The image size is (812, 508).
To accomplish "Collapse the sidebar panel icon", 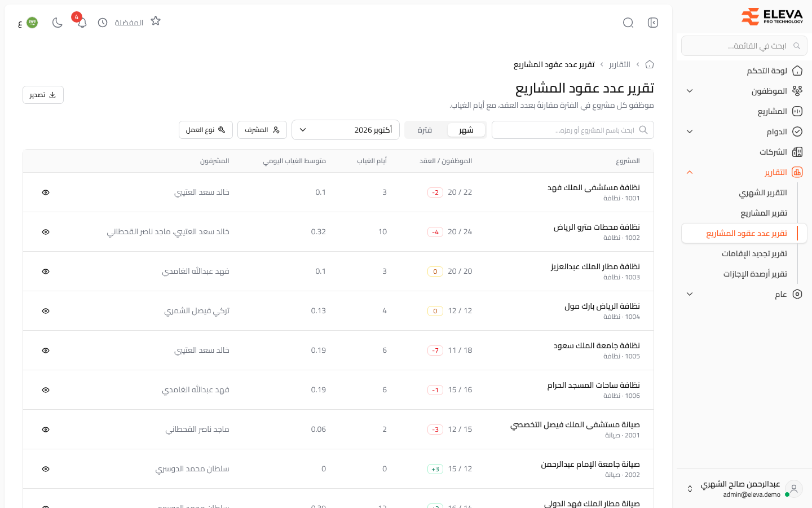I will (x=653, y=23).
